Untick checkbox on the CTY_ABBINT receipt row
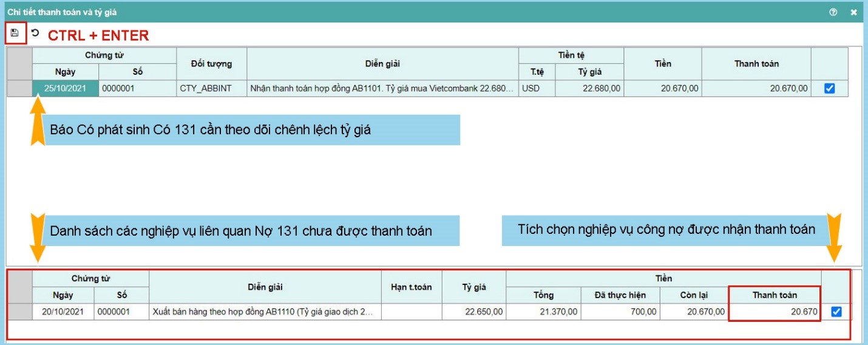This screenshot has height=345, width=868. (829, 89)
